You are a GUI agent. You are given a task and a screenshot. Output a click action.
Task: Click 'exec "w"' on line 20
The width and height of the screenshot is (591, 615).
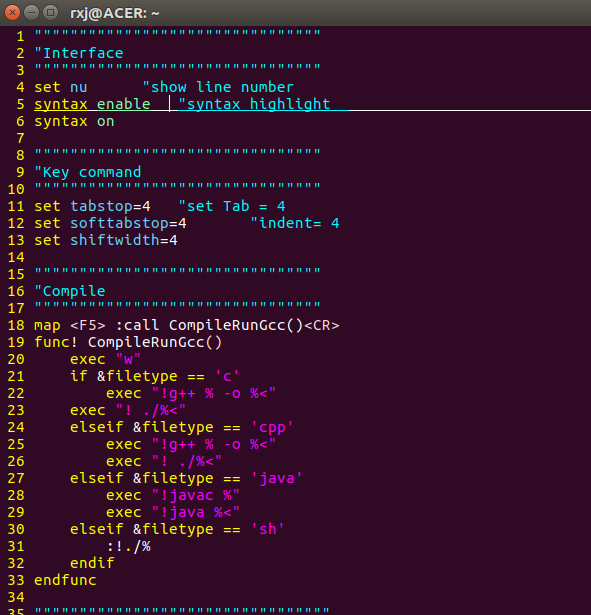(105, 359)
